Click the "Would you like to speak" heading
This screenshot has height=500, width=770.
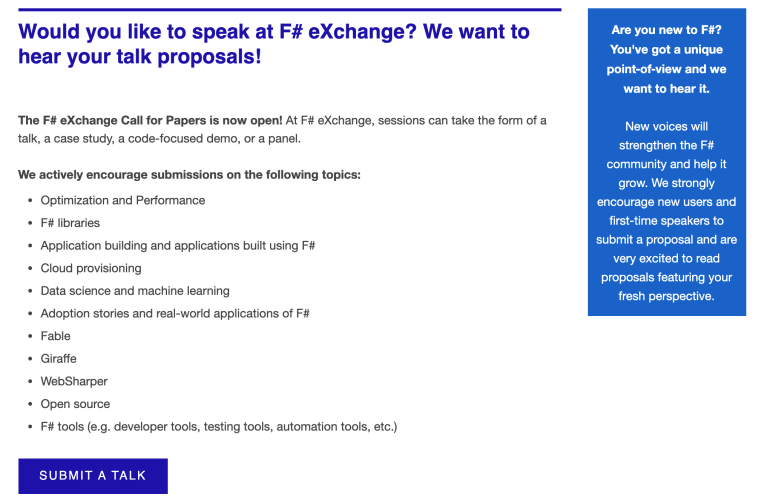(274, 44)
